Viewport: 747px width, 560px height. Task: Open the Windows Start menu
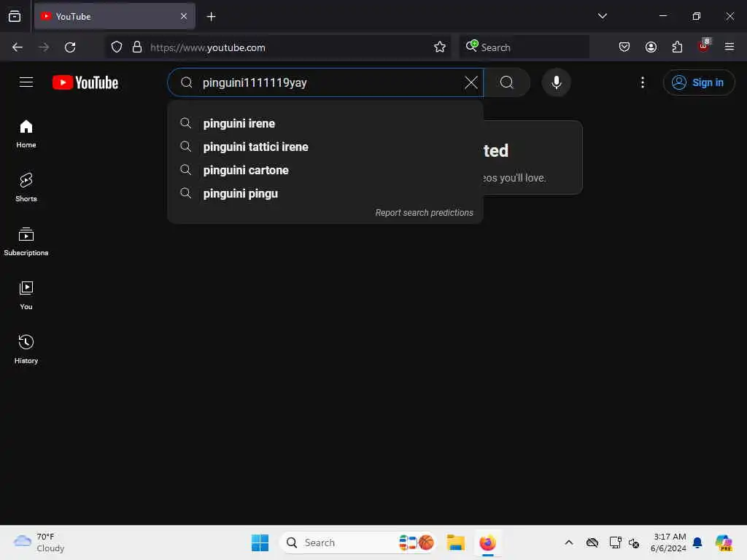(260, 542)
